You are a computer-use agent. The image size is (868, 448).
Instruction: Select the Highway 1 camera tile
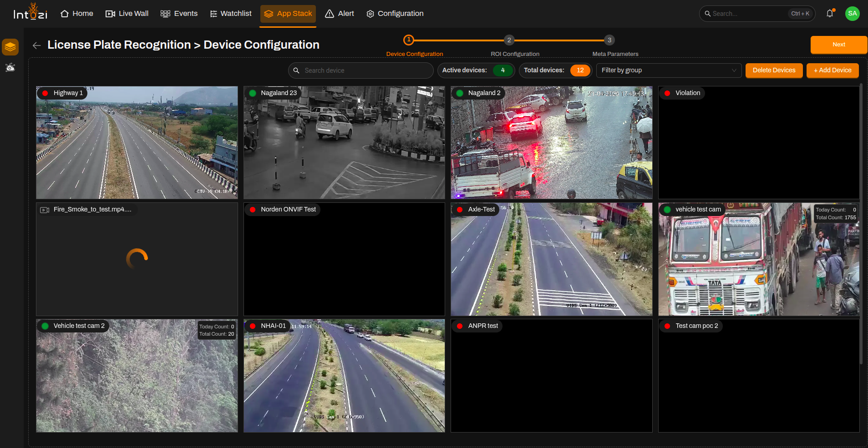137,142
